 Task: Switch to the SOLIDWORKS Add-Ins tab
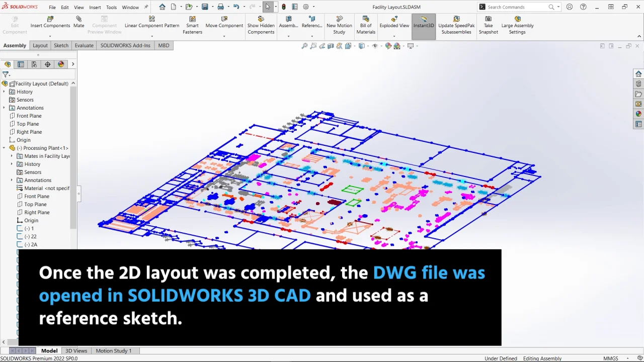point(125,45)
